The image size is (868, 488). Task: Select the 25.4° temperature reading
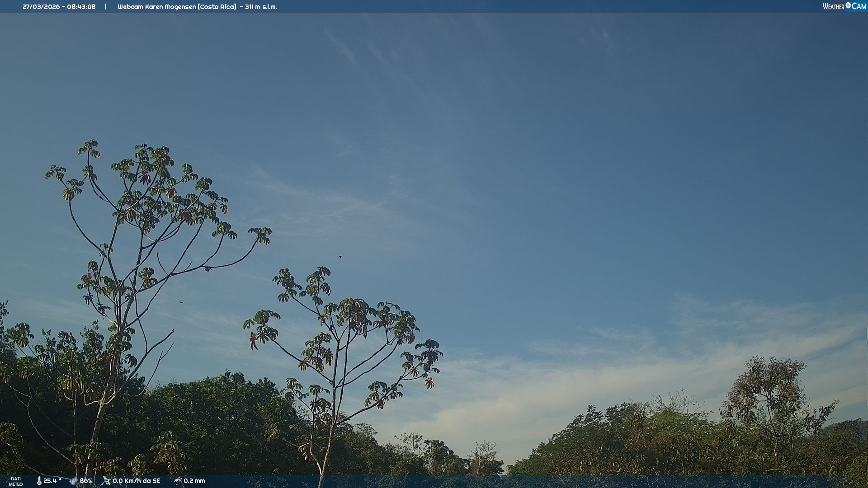(x=52, y=481)
